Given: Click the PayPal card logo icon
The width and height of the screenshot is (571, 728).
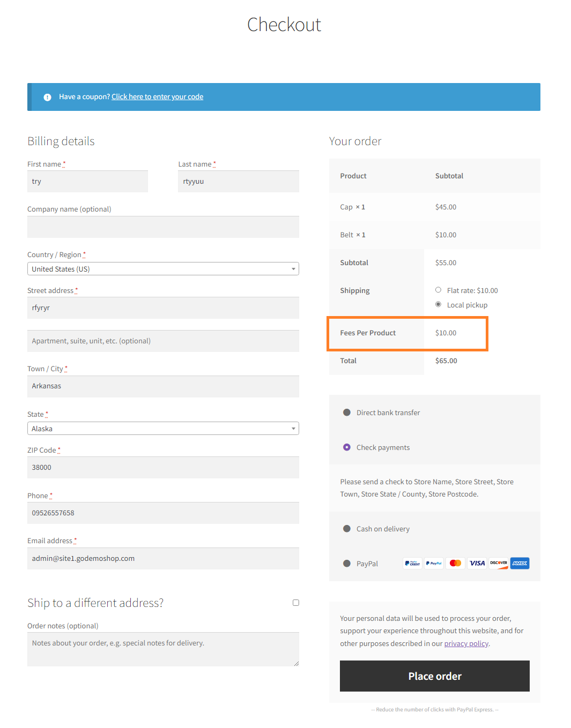Looking at the screenshot, I should (x=434, y=563).
